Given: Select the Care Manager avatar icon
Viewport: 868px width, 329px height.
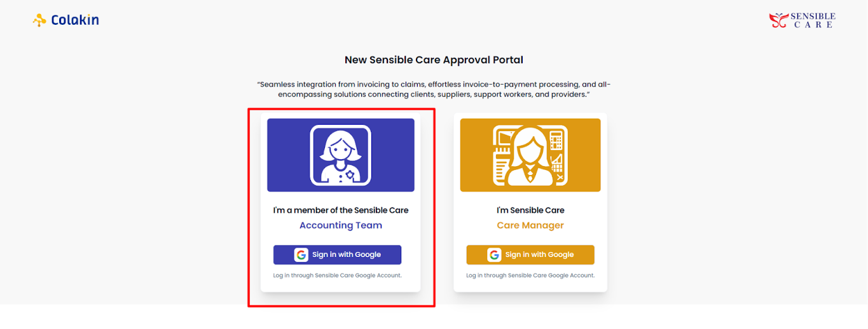Looking at the screenshot, I should [x=530, y=155].
